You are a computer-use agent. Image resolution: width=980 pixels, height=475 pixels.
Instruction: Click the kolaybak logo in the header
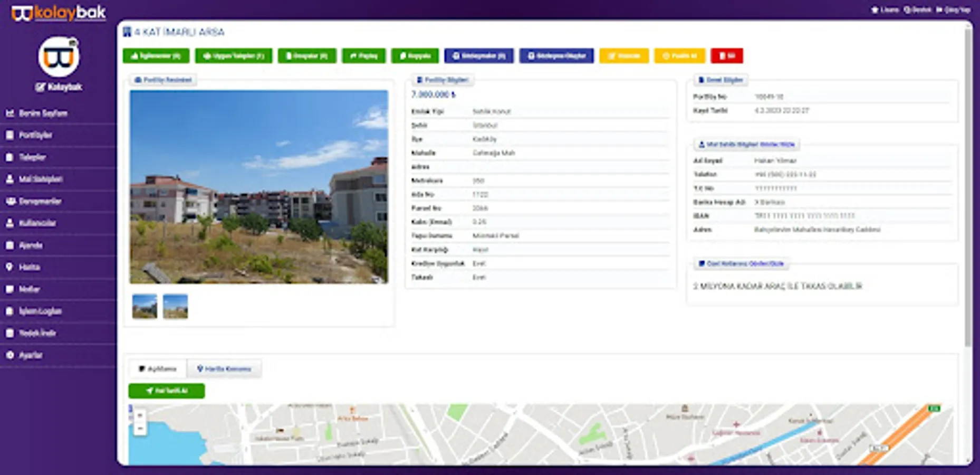coord(59,13)
